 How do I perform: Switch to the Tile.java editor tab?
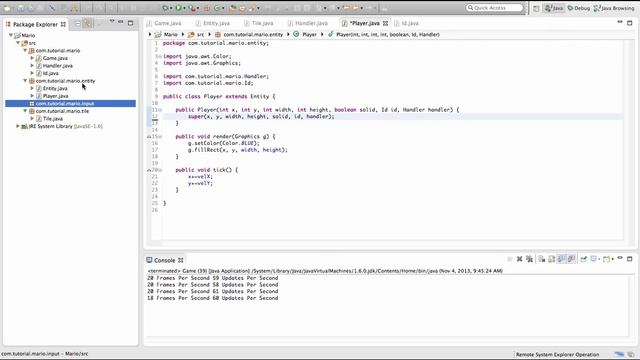coord(259,23)
